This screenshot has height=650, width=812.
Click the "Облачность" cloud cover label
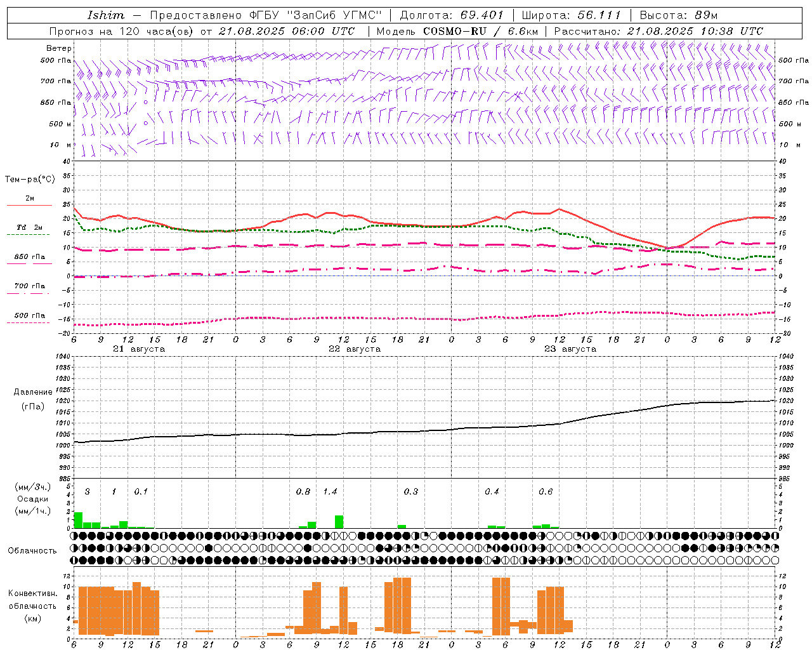coord(32,551)
